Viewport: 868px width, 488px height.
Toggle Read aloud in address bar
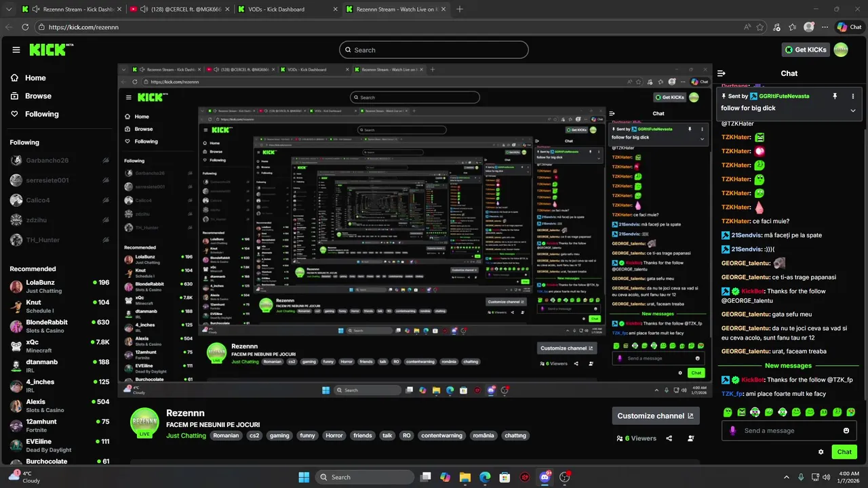[x=747, y=27]
